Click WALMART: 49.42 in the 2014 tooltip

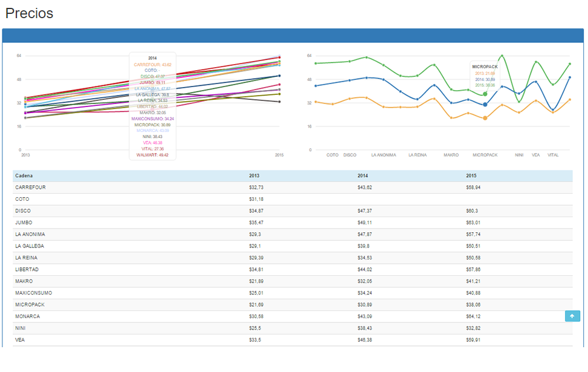coord(152,155)
